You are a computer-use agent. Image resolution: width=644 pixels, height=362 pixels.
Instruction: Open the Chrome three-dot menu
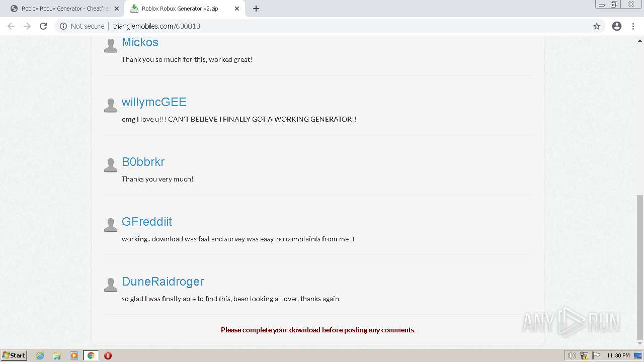coord(633,26)
